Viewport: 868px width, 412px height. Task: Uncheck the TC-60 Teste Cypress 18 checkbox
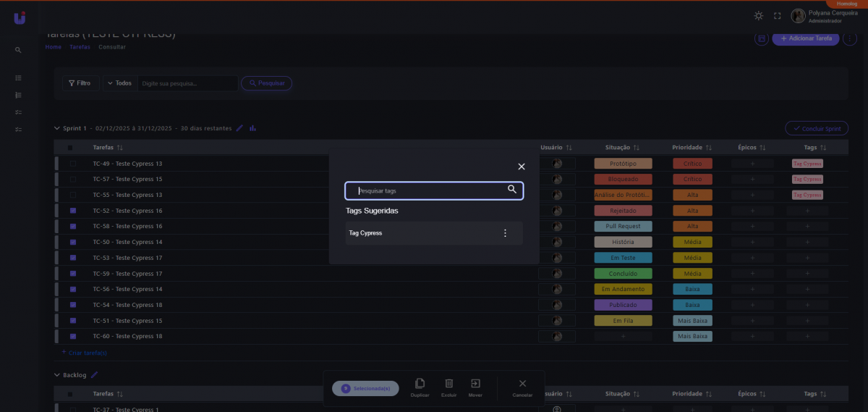point(73,337)
